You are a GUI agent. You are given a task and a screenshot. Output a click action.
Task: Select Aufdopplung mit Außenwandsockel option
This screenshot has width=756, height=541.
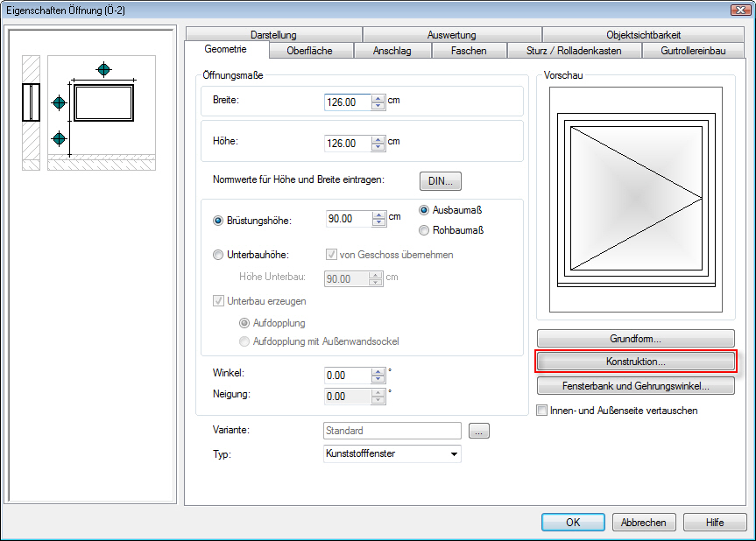click(244, 341)
